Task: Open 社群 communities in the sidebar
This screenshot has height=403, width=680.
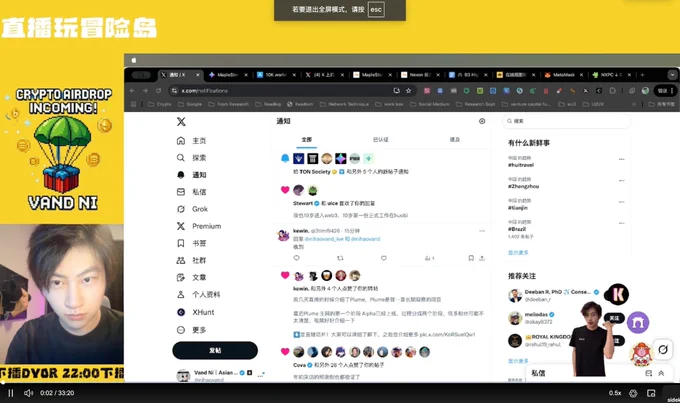Action: point(191,260)
